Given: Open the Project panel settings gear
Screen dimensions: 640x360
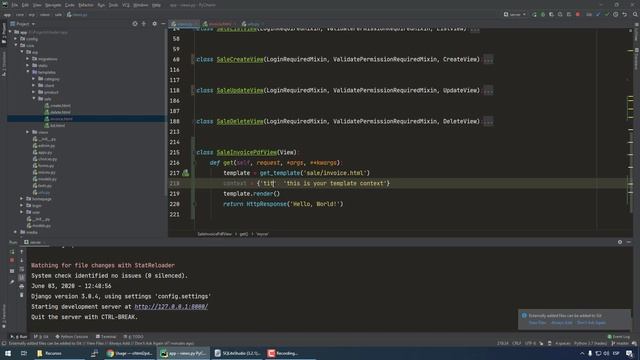Looking at the screenshot, I should 154,24.
